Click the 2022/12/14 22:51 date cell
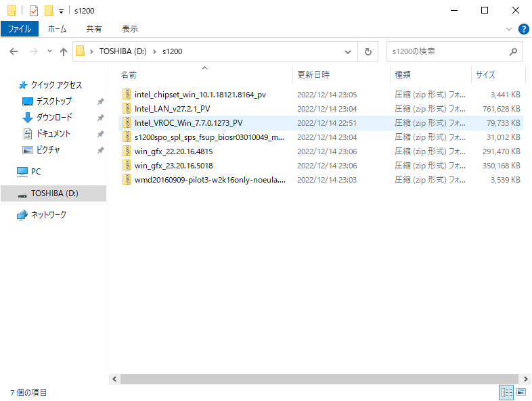 327,123
